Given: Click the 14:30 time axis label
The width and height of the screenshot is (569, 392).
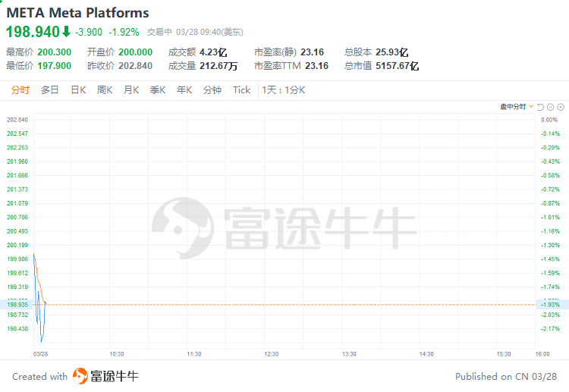Looking at the screenshot, I should (x=426, y=354).
